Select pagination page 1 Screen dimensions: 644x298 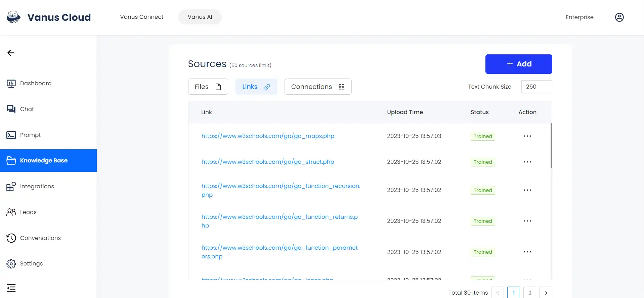click(x=514, y=293)
